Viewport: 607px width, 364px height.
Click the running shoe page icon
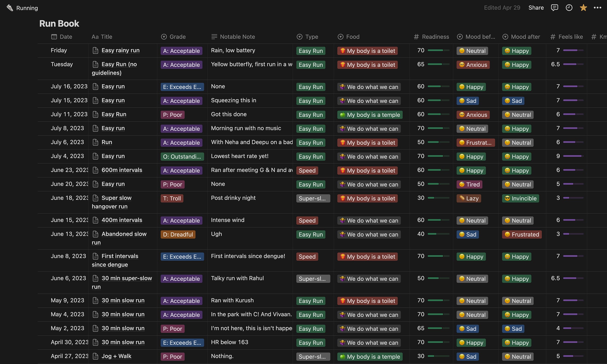click(x=10, y=8)
